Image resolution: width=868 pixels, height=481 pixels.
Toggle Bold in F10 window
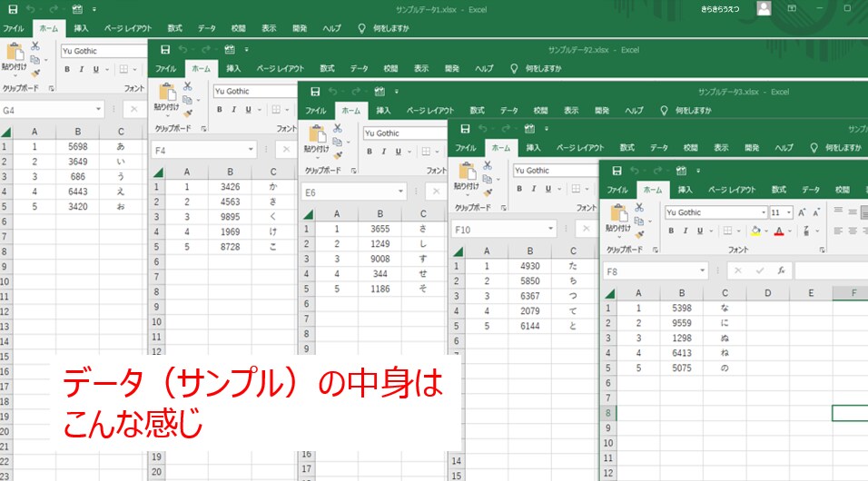click(519, 189)
